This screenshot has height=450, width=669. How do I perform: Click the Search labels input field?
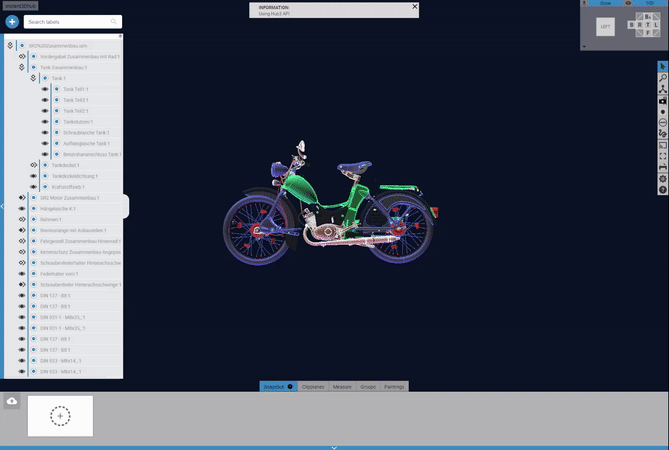click(x=70, y=21)
